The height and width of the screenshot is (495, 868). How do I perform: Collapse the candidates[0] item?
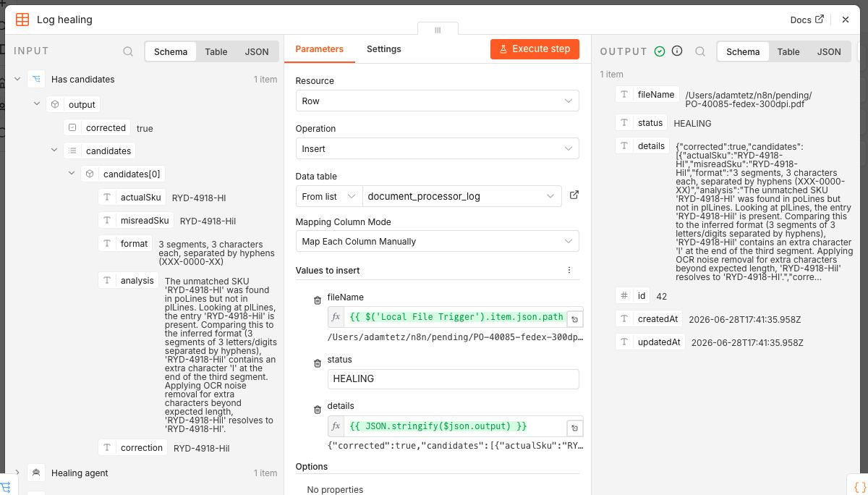tap(72, 174)
